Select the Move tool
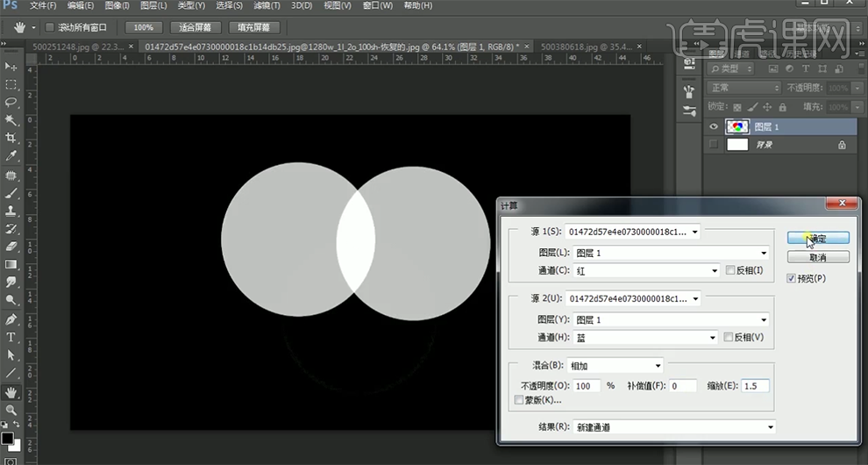The image size is (868, 465). (11, 67)
